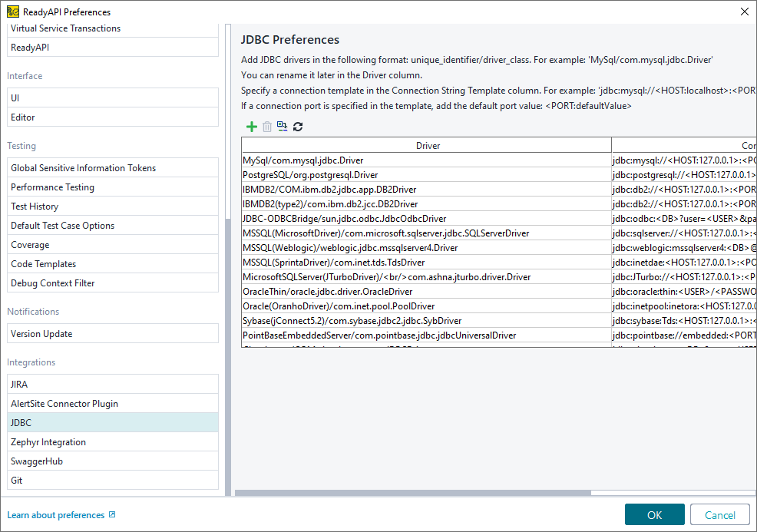Switch to SwaggerHub integration preferences
The height and width of the screenshot is (532, 757).
pyautogui.click(x=112, y=461)
